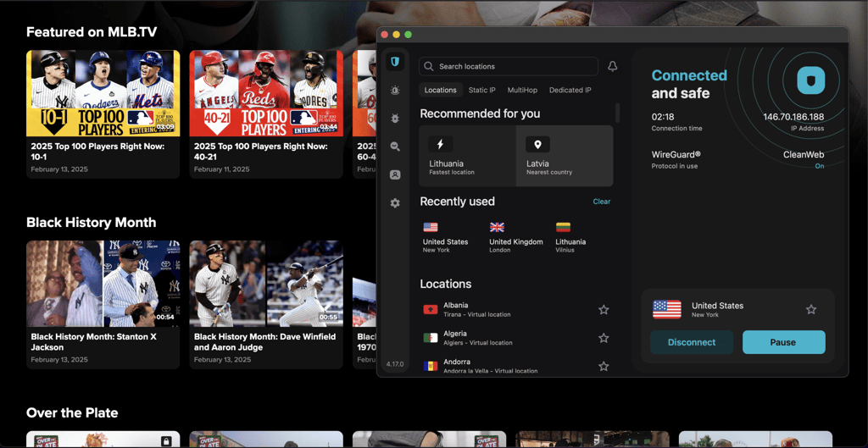Click the Algeria flag in Locations list
Screen dimensions: 868x448
(431, 337)
